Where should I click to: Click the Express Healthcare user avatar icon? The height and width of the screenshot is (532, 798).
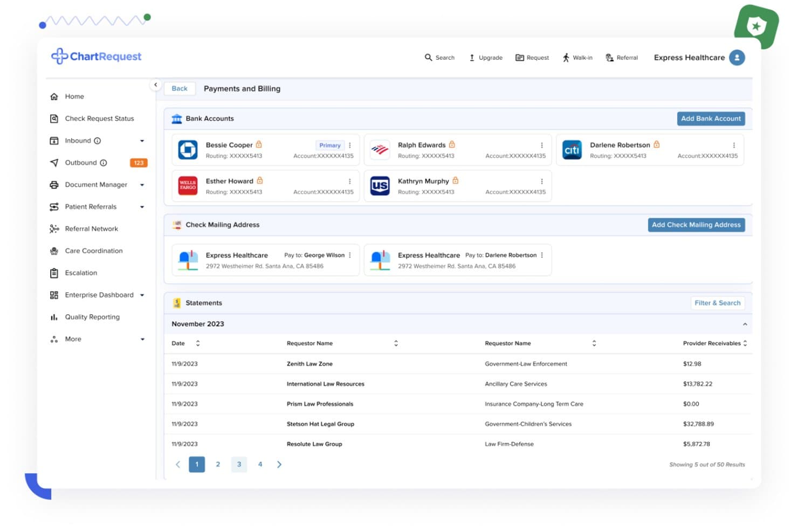point(737,58)
